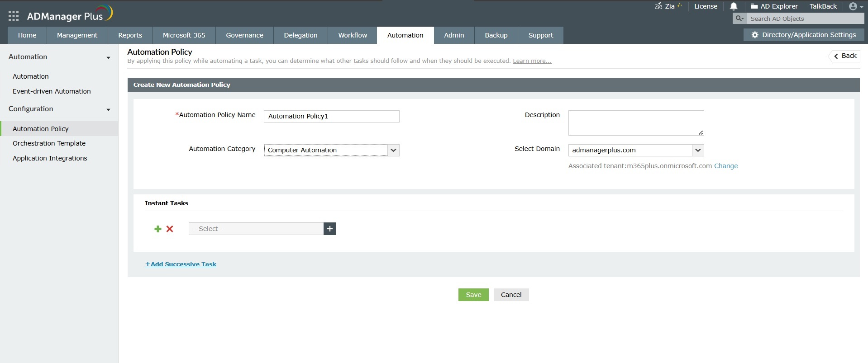Open the Microsoft 365 tab
This screenshot has width=868, height=363.
pos(184,35)
